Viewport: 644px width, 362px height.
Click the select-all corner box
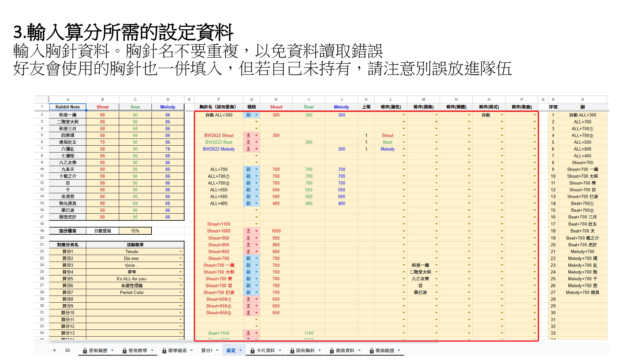(x=42, y=99)
